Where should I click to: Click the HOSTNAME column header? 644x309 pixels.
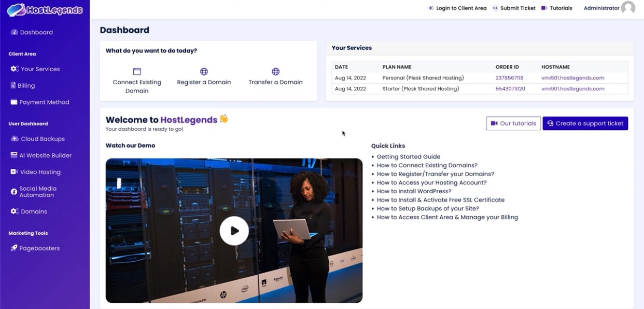point(555,67)
